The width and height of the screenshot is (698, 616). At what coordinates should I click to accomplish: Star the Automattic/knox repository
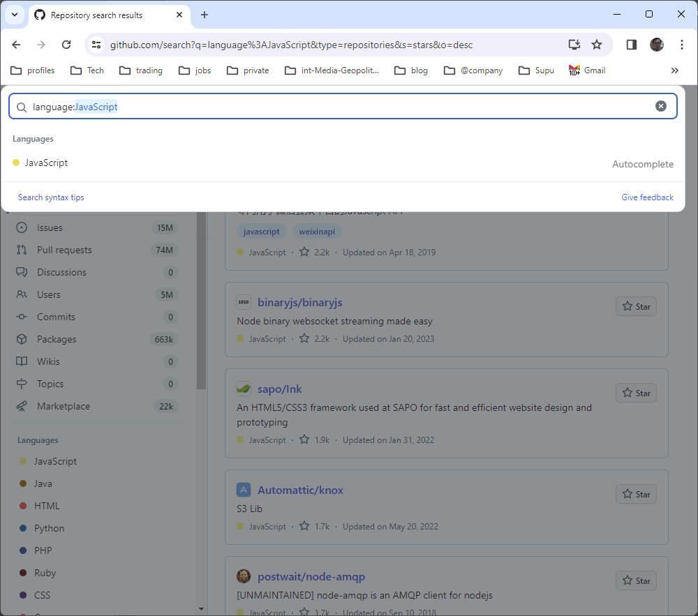pyautogui.click(x=636, y=495)
